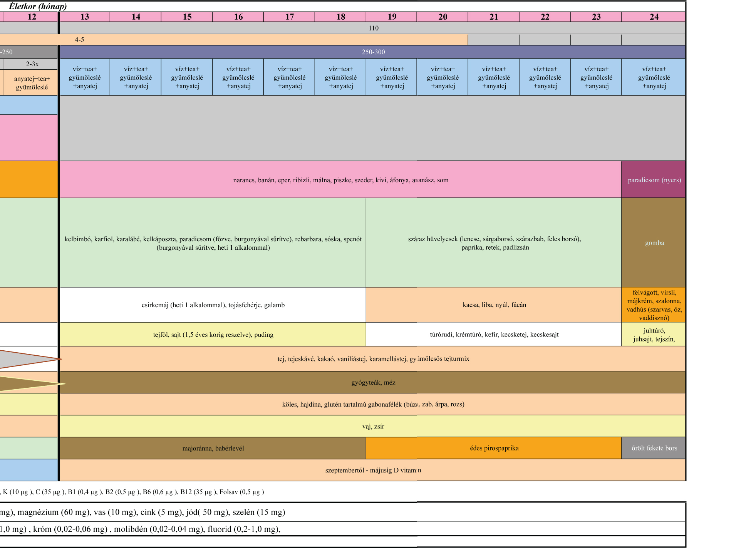Screen dimensions: 756x548
Task: Click the '4-5' orange row cell
Action: 234,40
